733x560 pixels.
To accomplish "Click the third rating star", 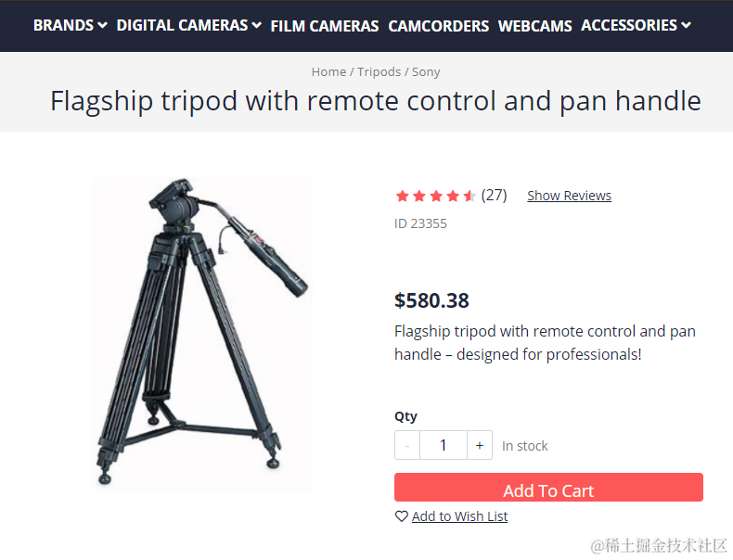I will (436, 196).
